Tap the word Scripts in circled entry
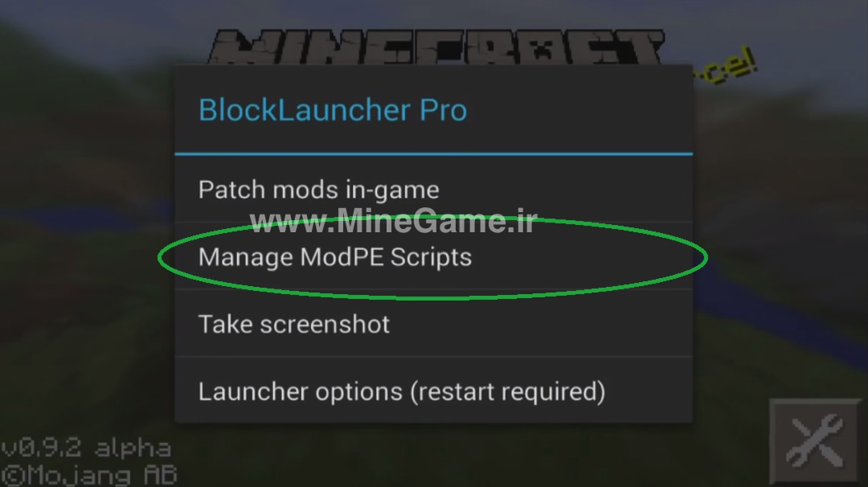Image resolution: width=868 pixels, height=487 pixels. [x=431, y=258]
